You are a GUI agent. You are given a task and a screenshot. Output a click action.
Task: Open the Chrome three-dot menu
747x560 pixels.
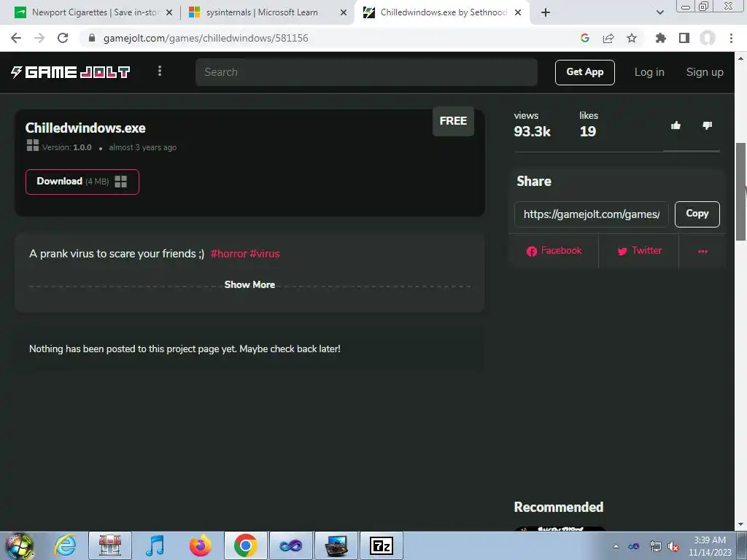731,38
